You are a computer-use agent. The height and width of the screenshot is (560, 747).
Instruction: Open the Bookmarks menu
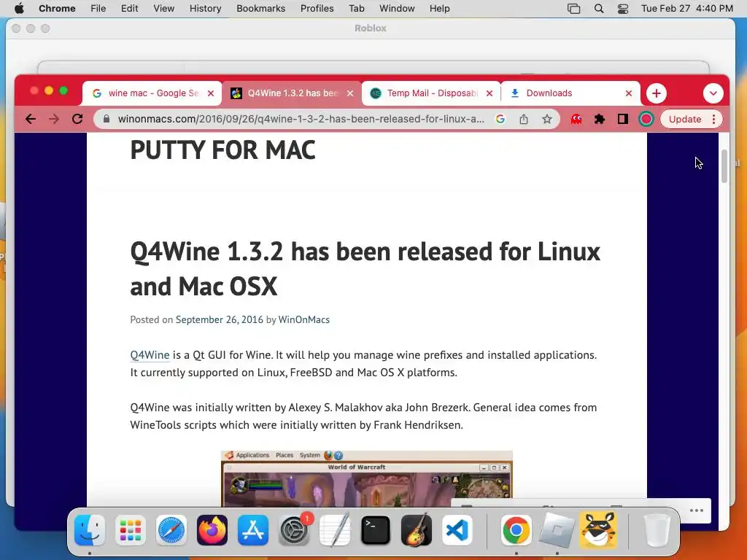click(x=260, y=9)
